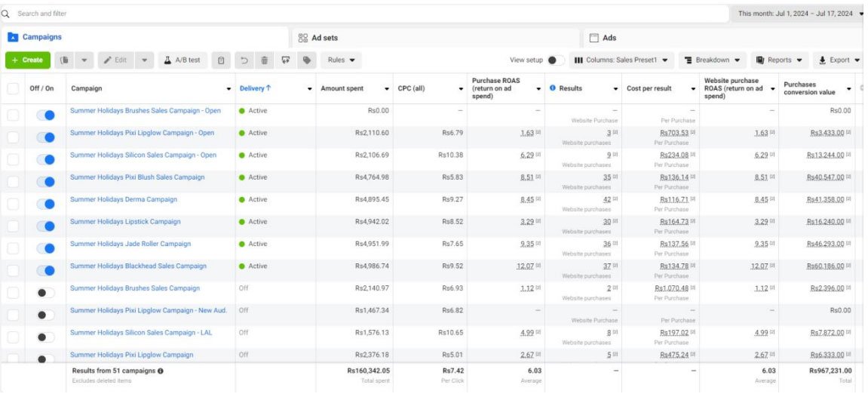Click the clipboard icon beside A/B test
Screen dimensions: 868x394
pyautogui.click(x=221, y=60)
